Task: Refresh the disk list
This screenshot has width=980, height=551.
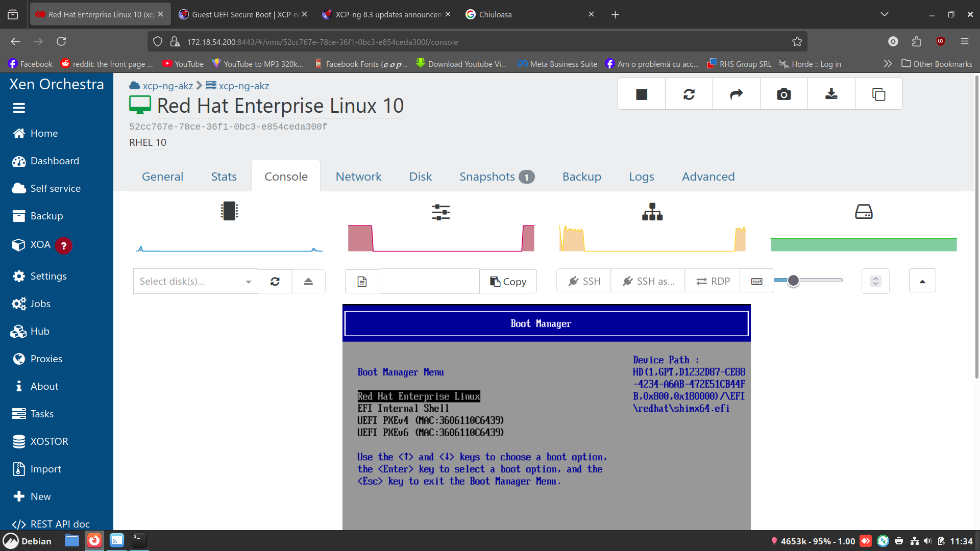Action: coord(275,281)
